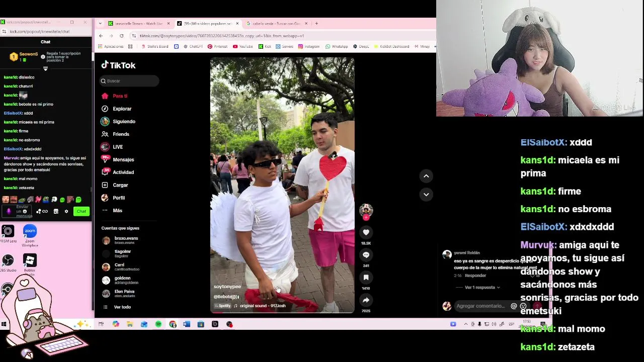Insert a mention with the @ icon
Viewport: 644px width, 362px height.
click(514, 306)
